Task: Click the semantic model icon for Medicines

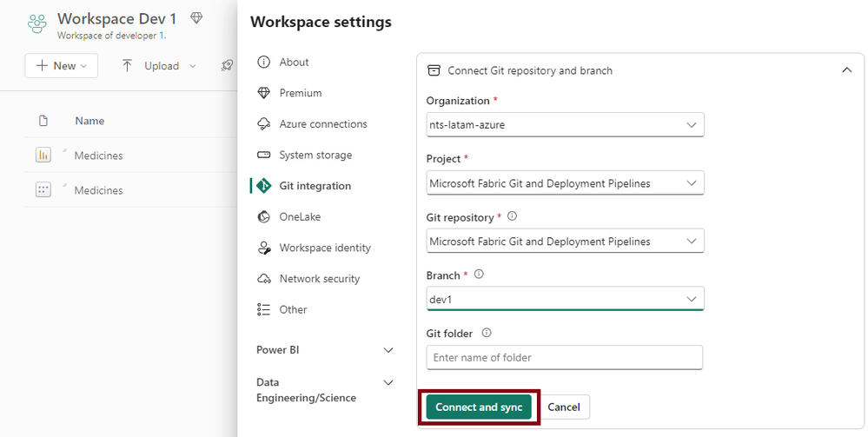Action: [x=43, y=190]
